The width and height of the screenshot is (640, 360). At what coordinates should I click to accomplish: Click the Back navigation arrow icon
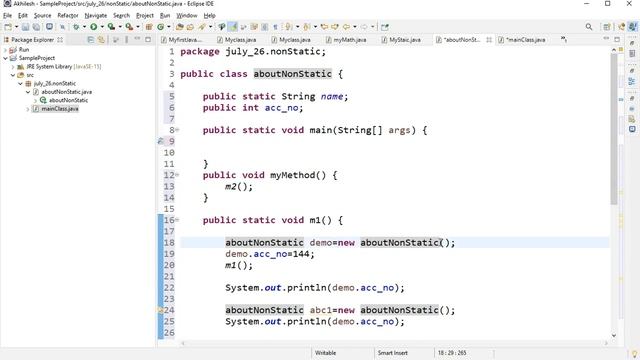click(346, 27)
